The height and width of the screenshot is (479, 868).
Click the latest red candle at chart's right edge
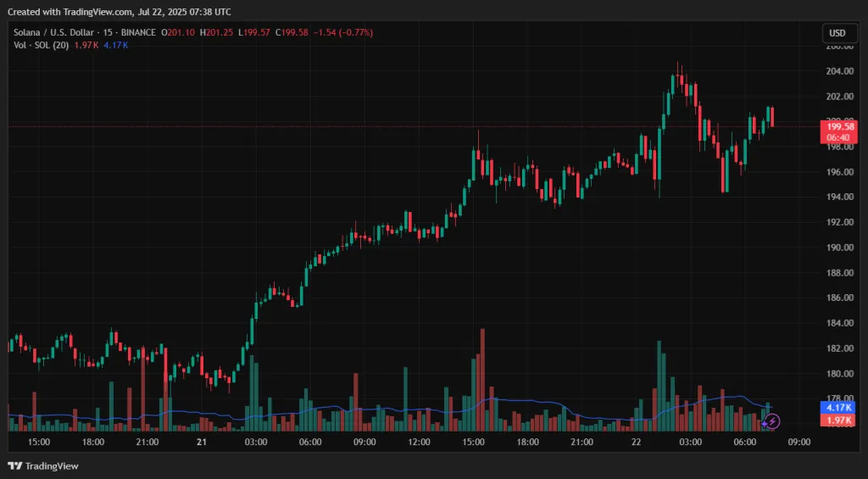pos(771,117)
